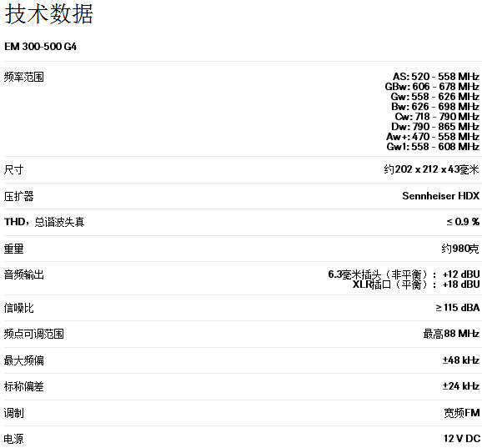This screenshot has height=448, width=482.
Task: Click the 最大频偏 label
Action: pyautogui.click(x=23, y=360)
